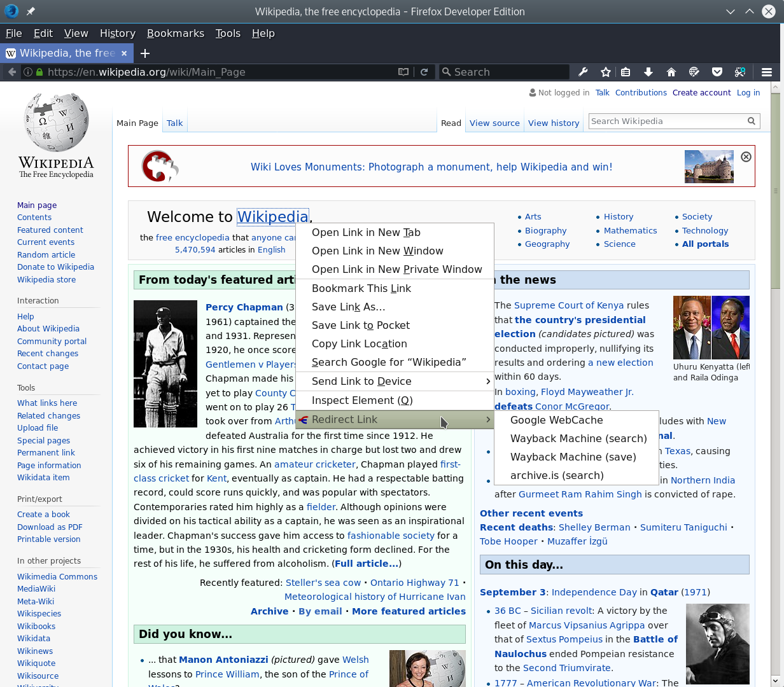Open the Tools menu
784x687 pixels.
point(228,33)
